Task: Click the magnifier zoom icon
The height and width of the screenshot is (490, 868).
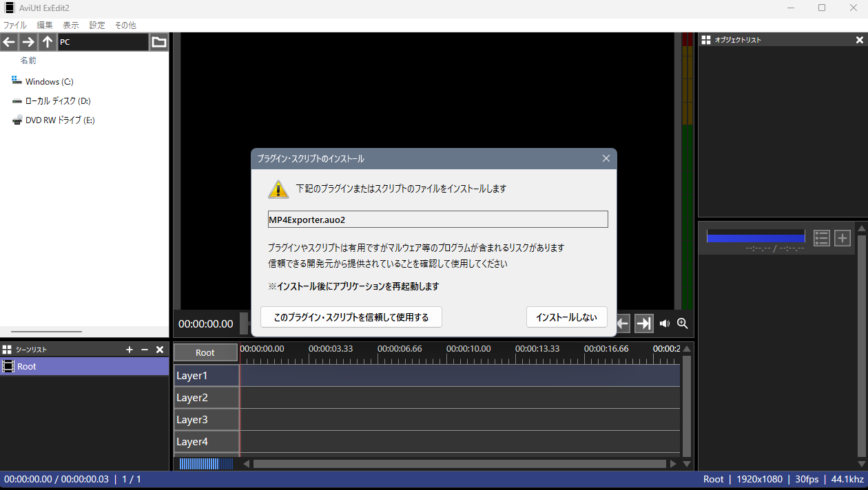Action: (x=683, y=323)
